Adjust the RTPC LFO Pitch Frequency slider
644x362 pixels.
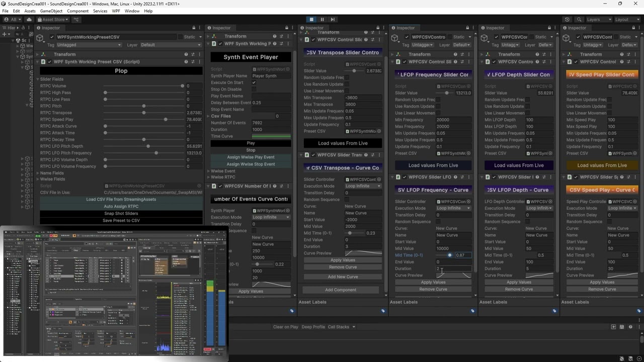pyautogui.click(x=144, y=153)
